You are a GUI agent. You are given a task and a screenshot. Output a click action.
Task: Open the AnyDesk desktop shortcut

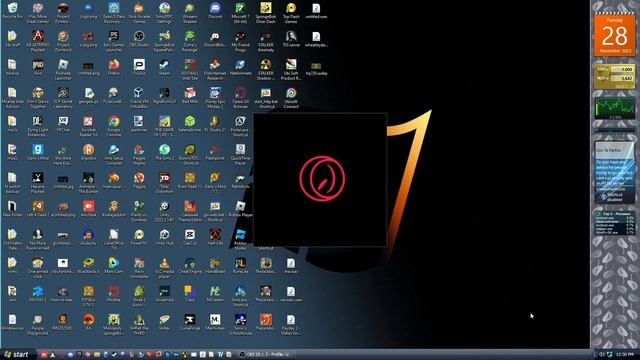88,209
